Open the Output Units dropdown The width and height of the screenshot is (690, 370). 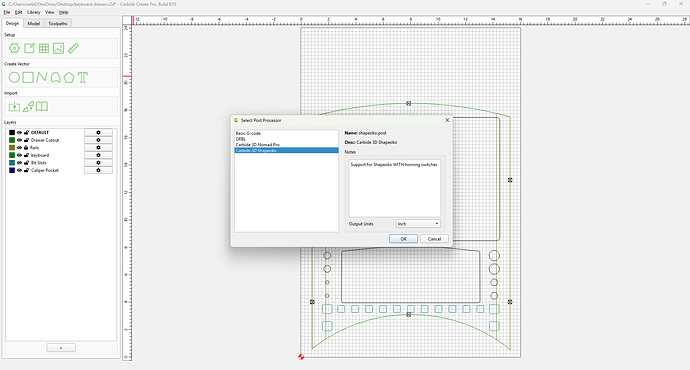(x=418, y=224)
